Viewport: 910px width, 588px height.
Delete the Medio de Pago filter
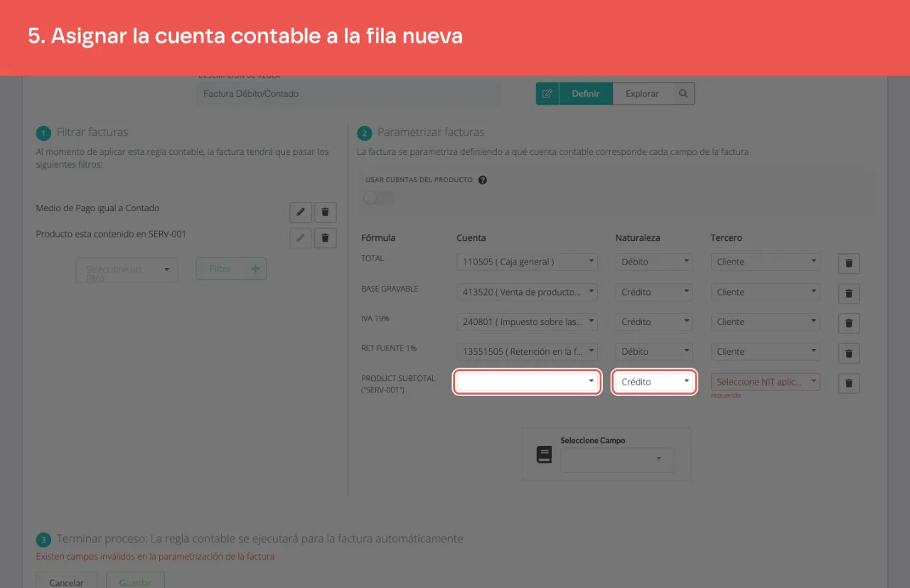click(326, 212)
